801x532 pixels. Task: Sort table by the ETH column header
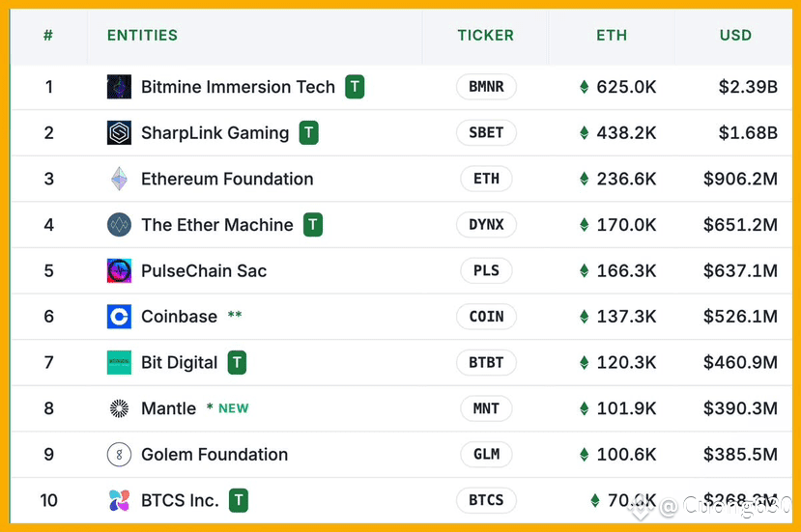coord(612,35)
